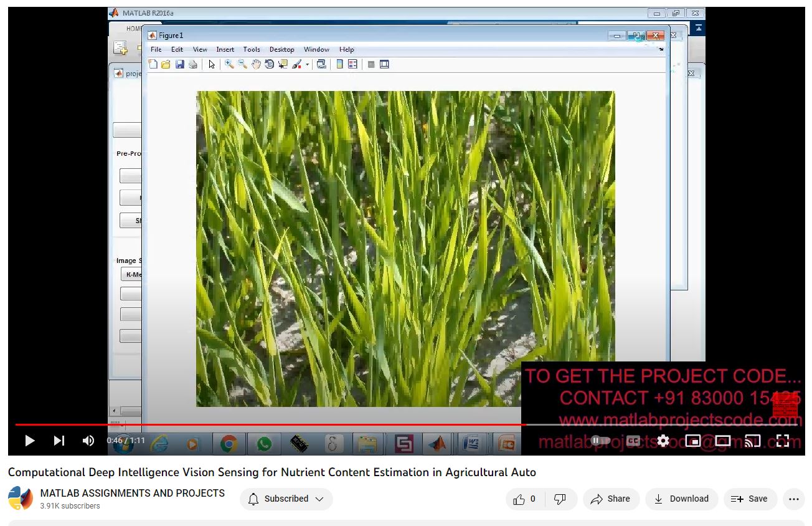The height and width of the screenshot is (526, 812).
Task: Select the Zoom In tool
Action: coord(229,64)
